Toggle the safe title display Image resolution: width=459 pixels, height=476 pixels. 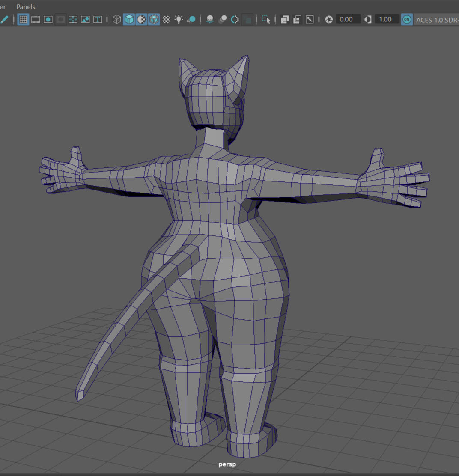tap(98, 19)
